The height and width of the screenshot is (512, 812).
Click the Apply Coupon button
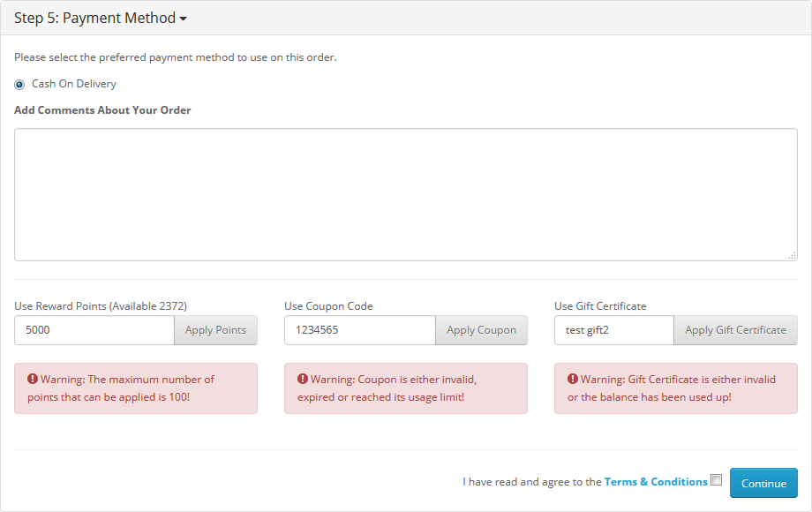pos(481,330)
